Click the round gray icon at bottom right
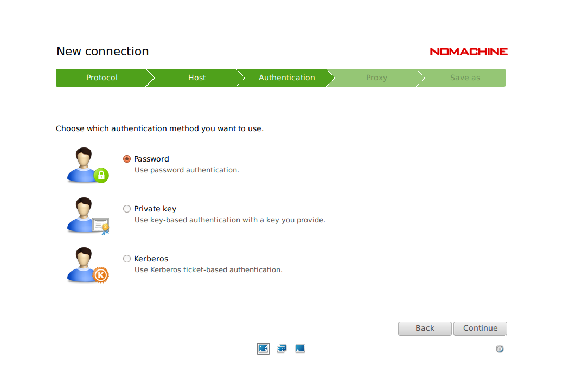This screenshot has height=392, width=569. click(500, 349)
